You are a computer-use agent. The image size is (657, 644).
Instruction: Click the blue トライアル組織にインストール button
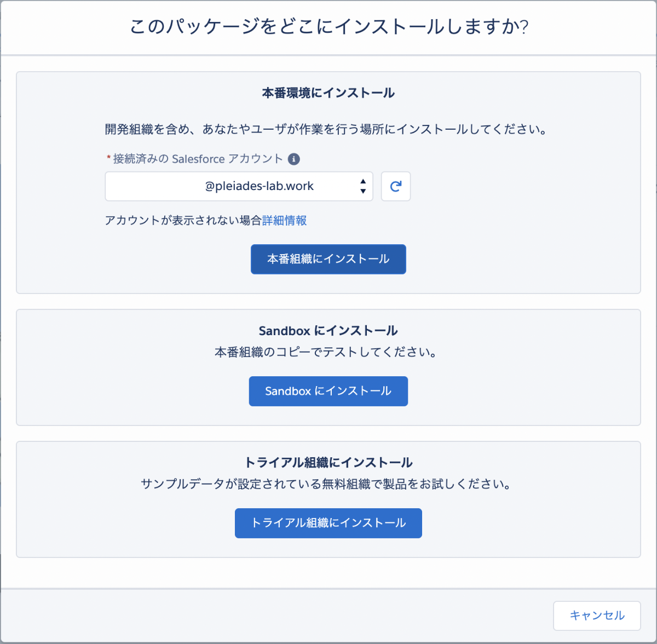pyautogui.click(x=328, y=523)
